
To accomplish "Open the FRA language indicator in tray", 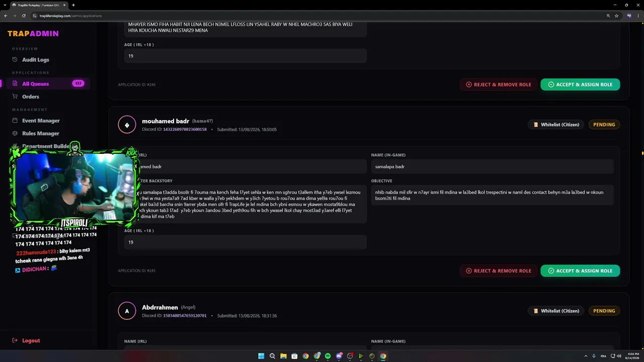I will 603,356.
